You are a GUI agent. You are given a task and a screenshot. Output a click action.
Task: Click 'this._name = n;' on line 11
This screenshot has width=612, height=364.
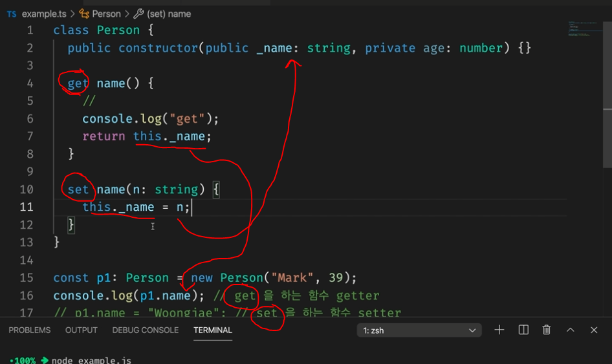click(136, 207)
